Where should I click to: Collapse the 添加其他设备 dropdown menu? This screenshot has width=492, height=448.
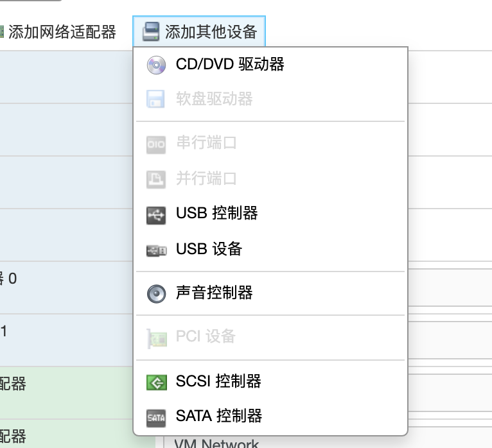tap(210, 31)
